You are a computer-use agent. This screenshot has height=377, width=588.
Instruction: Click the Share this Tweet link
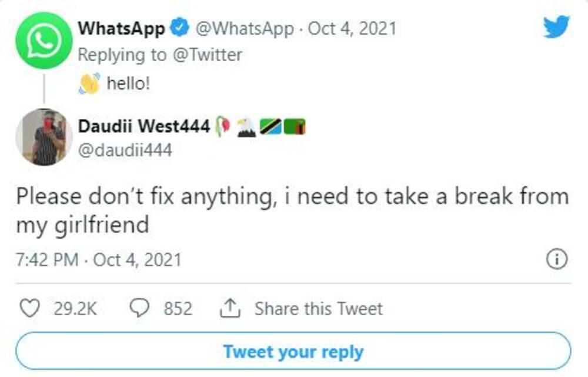point(318,309)
